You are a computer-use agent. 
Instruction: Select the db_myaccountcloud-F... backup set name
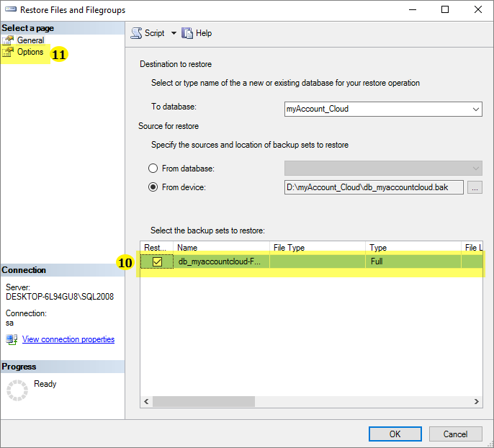point(220,261)
